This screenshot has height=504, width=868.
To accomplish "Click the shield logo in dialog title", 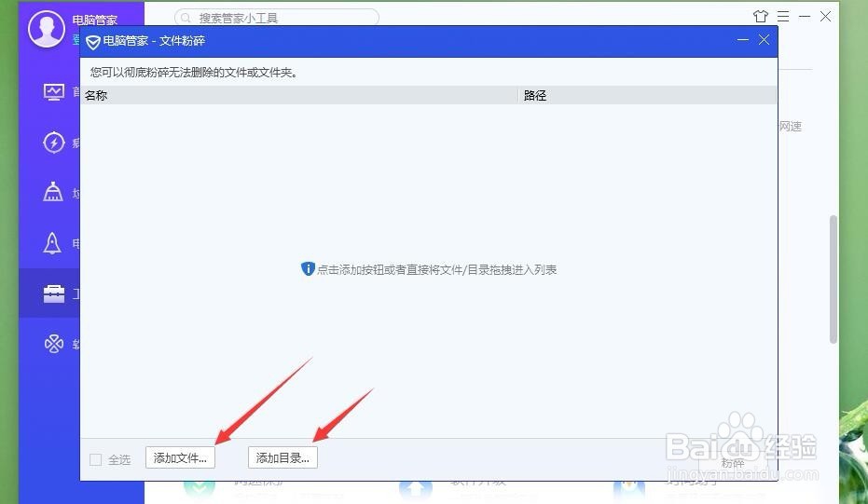I will click(92, 42).
